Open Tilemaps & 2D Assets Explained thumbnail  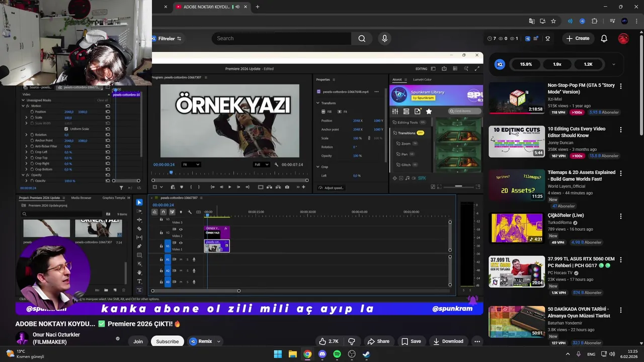click(x=517, y=185)
